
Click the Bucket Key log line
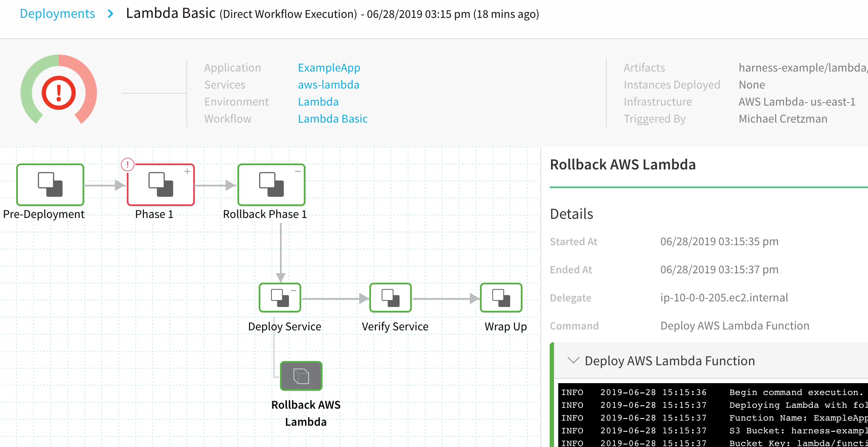tap(714, 443)
